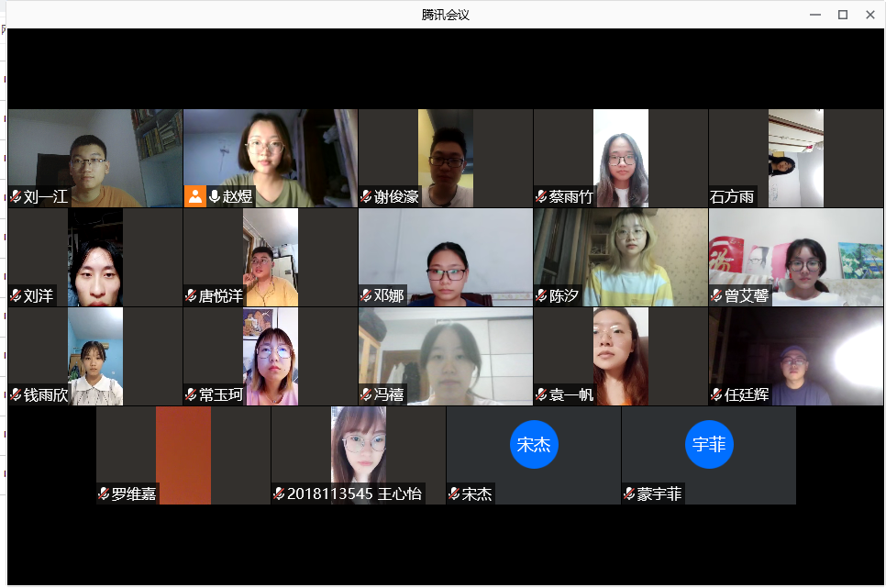The width and height of the screenshot is (886, 588).
Task: Click the 罗维嘉 name label
Action: 133,494
